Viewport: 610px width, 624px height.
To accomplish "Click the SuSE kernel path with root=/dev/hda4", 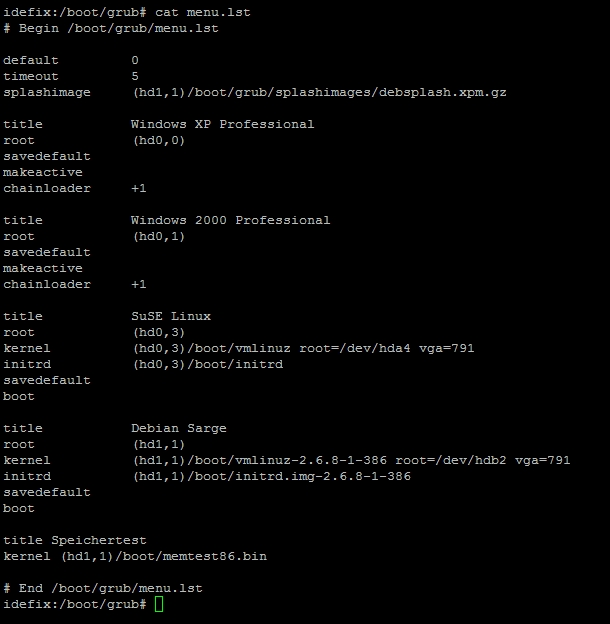I will (303, 348).
